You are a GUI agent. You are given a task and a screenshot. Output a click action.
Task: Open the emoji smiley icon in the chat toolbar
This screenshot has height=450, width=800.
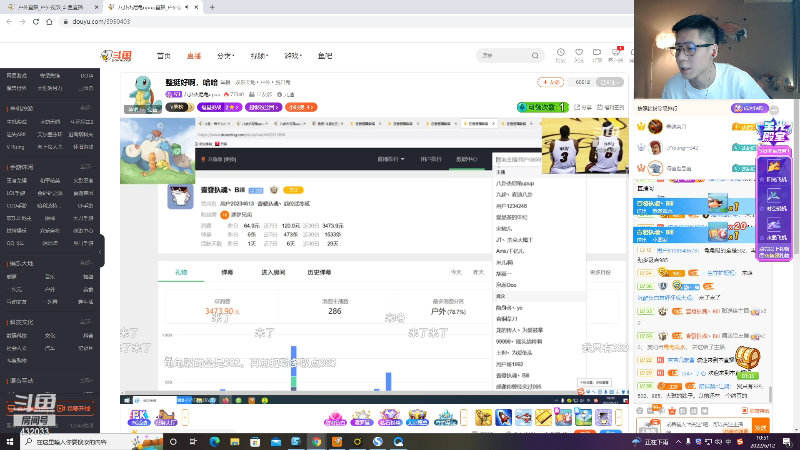[x=640, y=411]
